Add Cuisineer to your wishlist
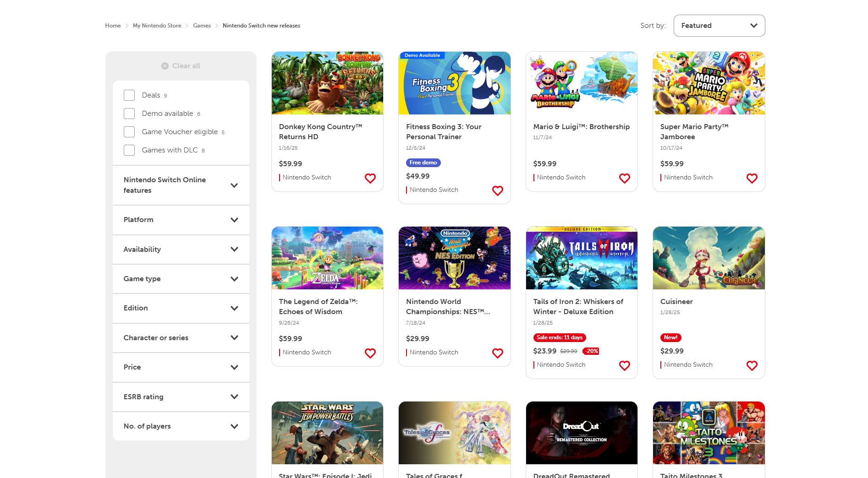Viewport: 868px width, 478px height. click(x=751, y=365)
